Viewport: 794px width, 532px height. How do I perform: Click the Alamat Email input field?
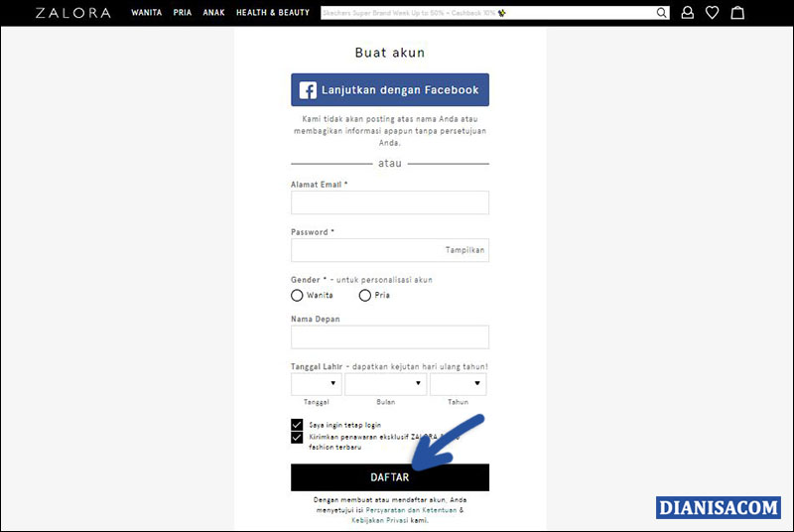tap(389, 202)
